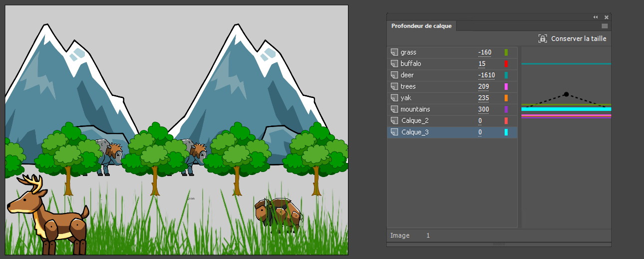Viewport: 644px width, 259px height.
Task: Close the layer depth panel
Action: [607, 17]
